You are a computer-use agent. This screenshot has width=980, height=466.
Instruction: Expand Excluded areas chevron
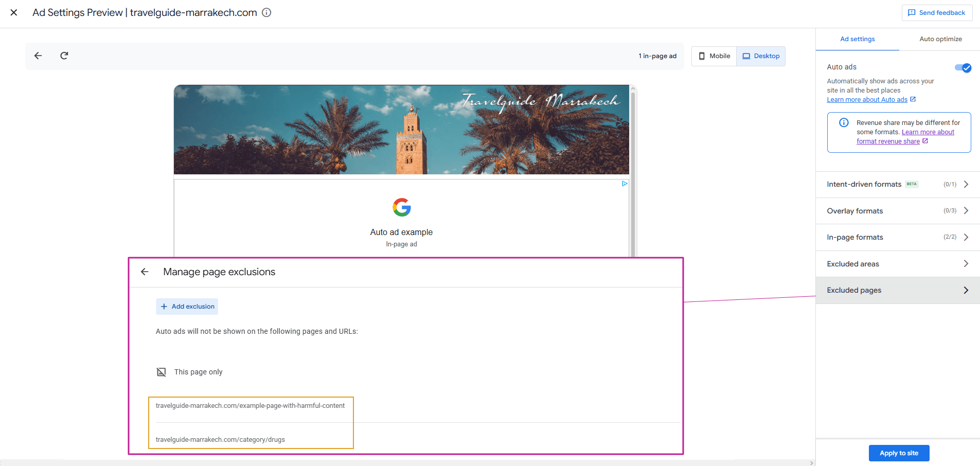(966, 263)
